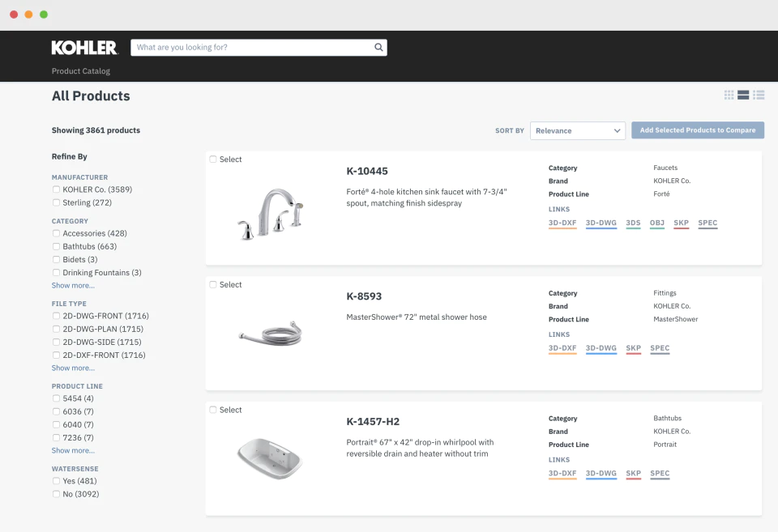The image size is (778, 532).
Task: Check the WaterSense Yes filter
Action: coord(56,481)
